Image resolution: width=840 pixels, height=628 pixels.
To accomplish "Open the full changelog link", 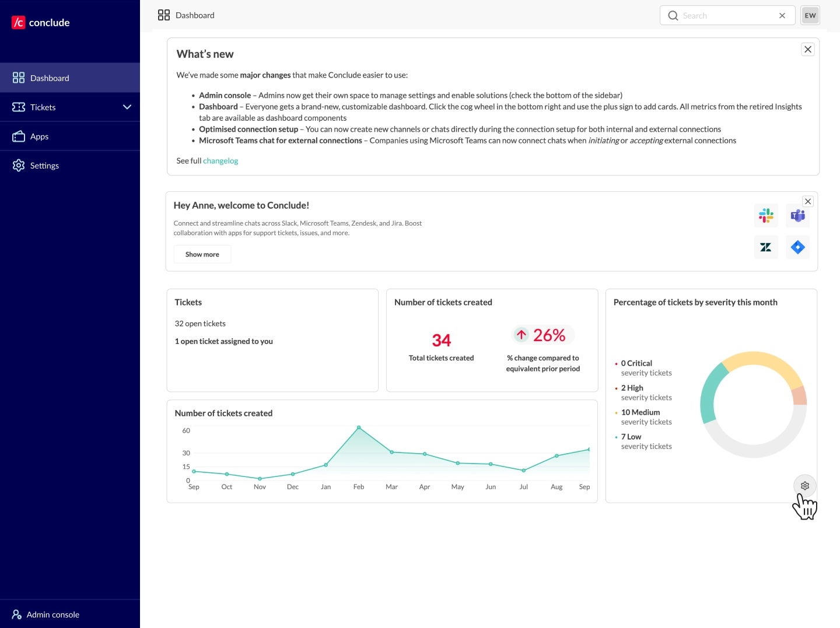I will (x=220, y=161).
